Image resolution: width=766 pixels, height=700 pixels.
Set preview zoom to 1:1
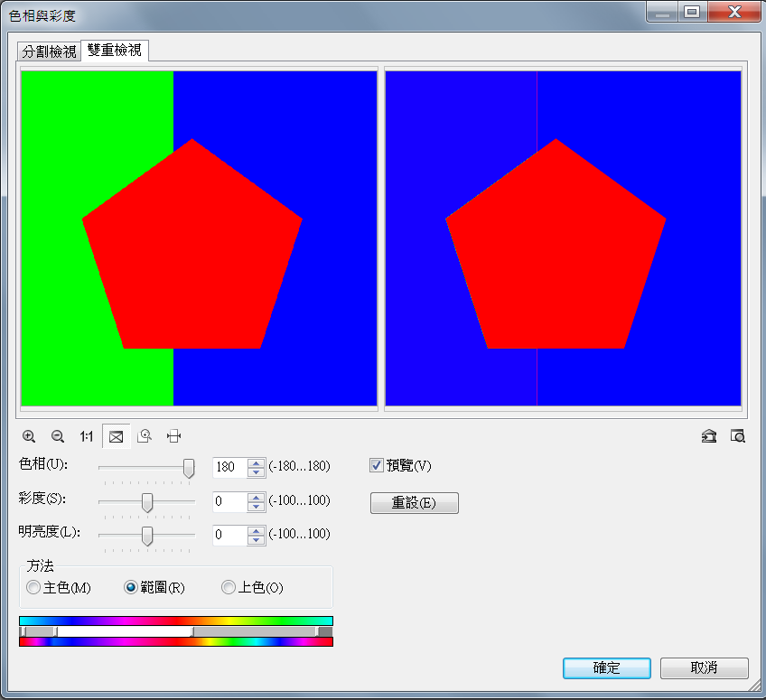pos(87,436)
